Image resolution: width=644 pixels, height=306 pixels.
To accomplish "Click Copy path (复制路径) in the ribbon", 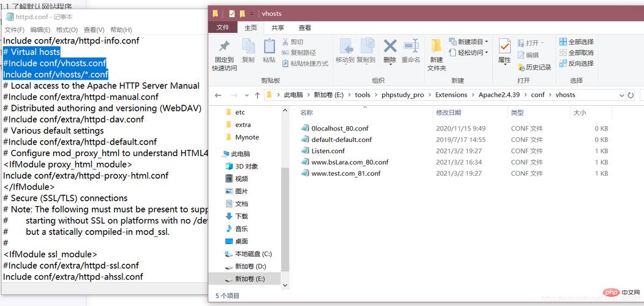I will 299,53.
